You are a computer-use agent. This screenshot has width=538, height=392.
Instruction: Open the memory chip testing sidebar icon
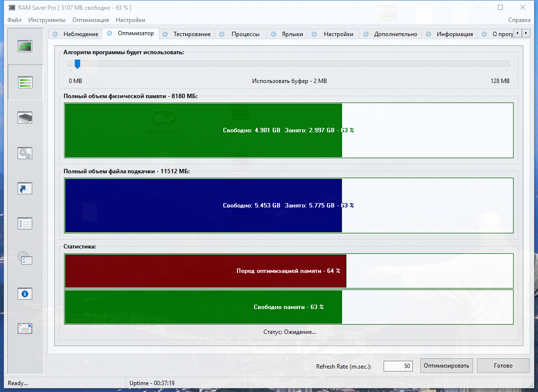[x=25, y=118]
